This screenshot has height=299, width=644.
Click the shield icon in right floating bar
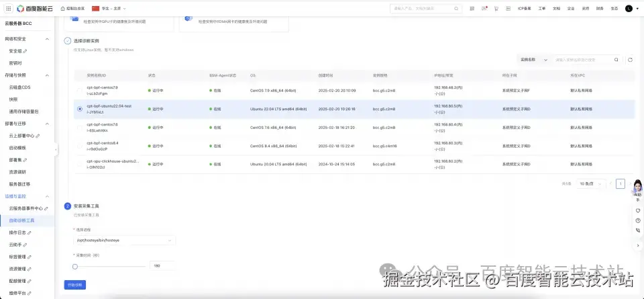coord(638,210)
